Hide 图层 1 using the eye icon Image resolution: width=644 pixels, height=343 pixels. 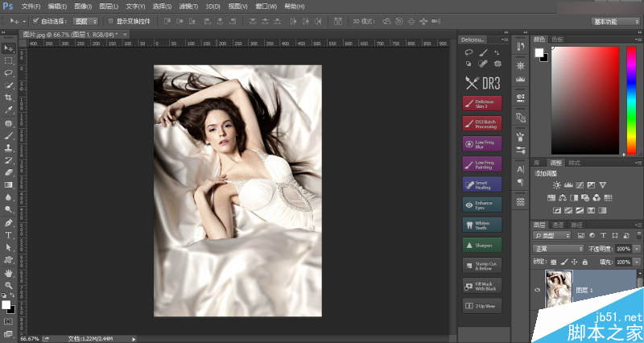click(x=537, y=290)
